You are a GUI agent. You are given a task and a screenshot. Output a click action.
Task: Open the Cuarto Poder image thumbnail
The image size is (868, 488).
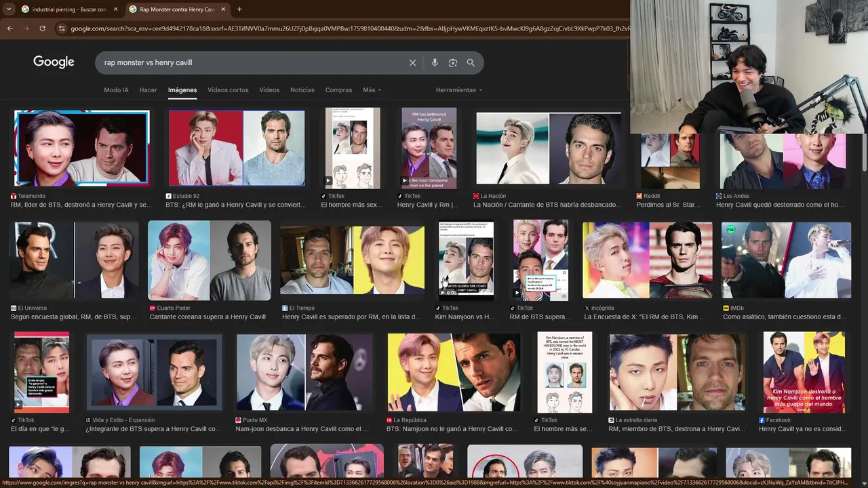point(210,260)
